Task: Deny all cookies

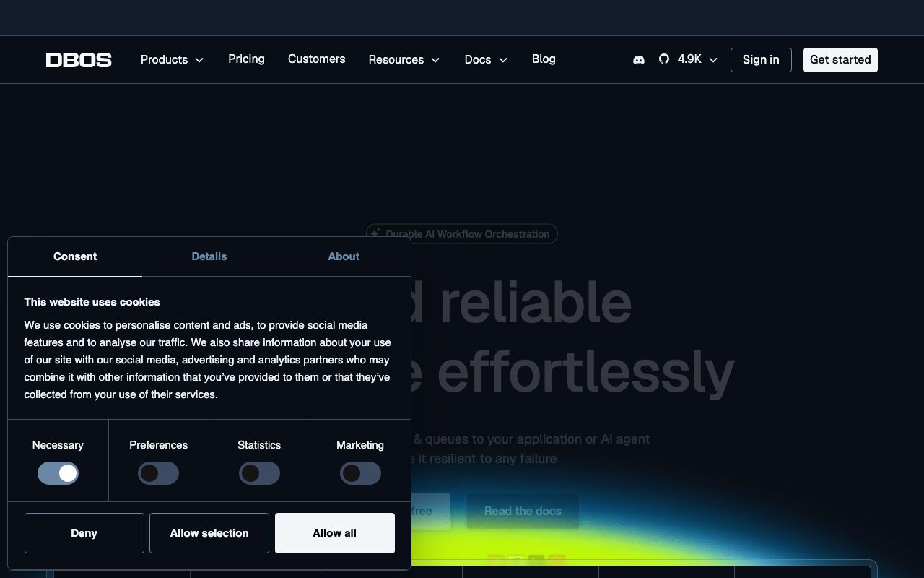Action: [x=84, y=533]
